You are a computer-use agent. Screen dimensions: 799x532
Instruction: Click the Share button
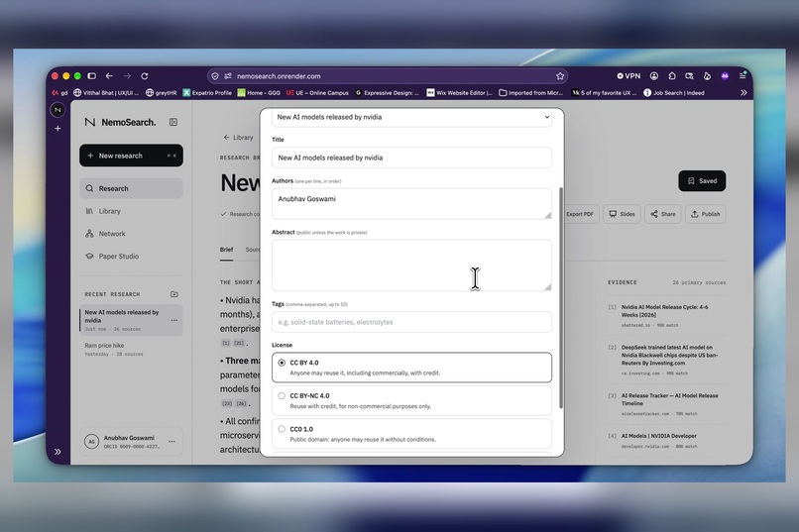[662, 214]
